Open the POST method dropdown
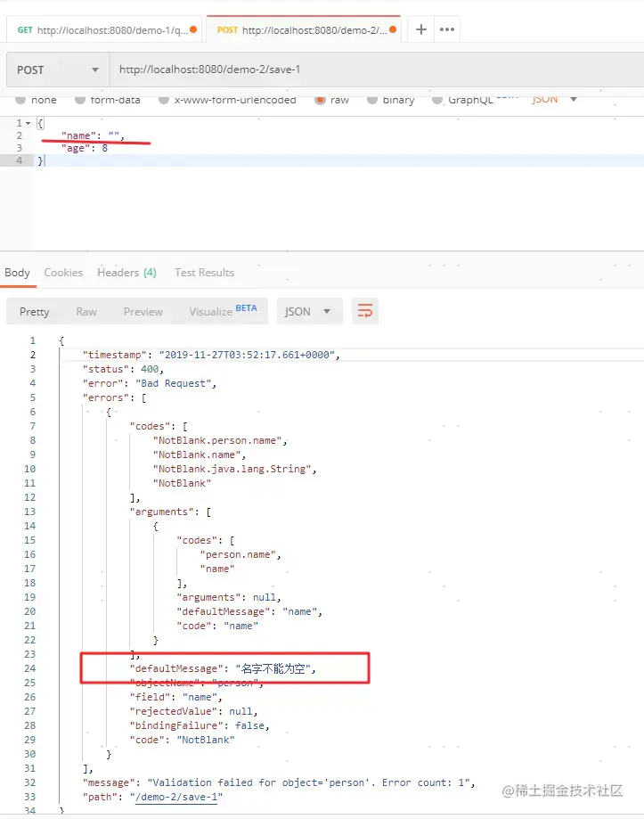This screenshot has height=819, width=644. 58,70
